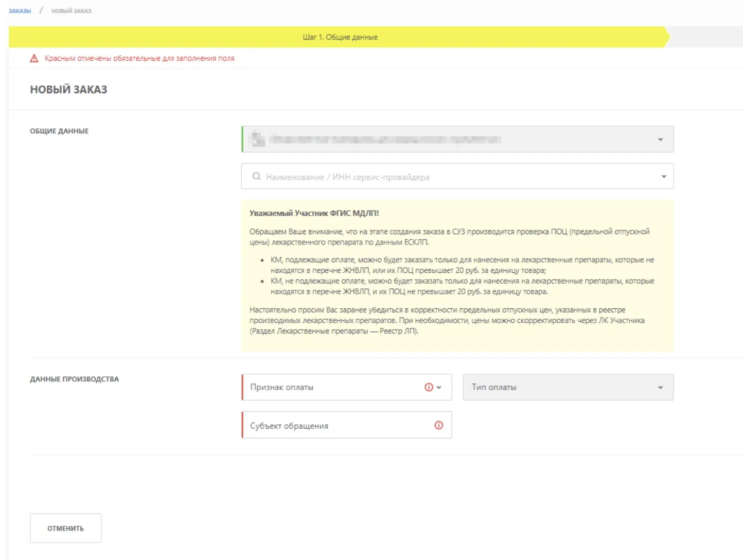Click the info icon in Субъект обращения
This screenshot has height=560, width=743.
(438, 425)
